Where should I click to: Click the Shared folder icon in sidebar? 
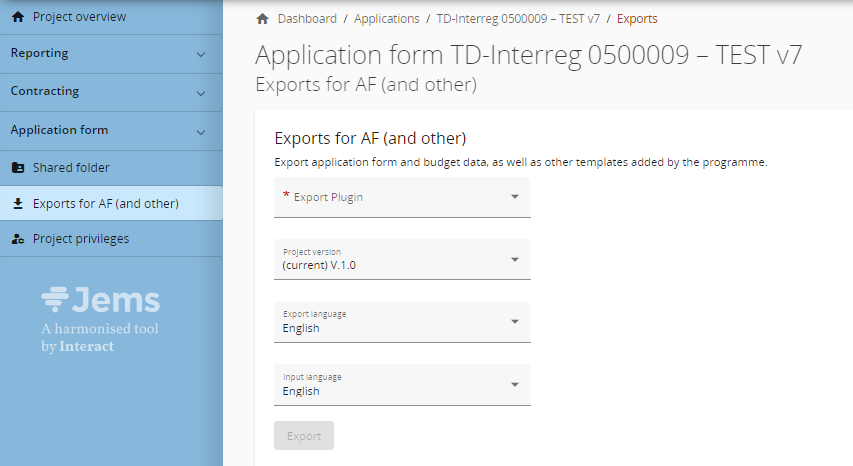(17, 168)
